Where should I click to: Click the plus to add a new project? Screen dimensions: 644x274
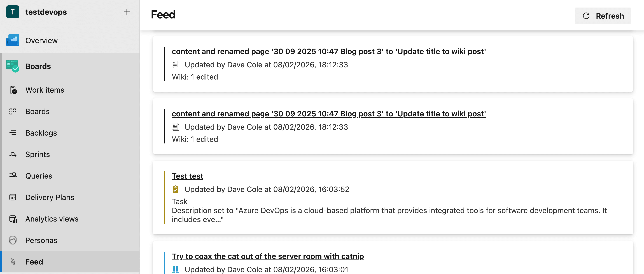pos(127,12)
